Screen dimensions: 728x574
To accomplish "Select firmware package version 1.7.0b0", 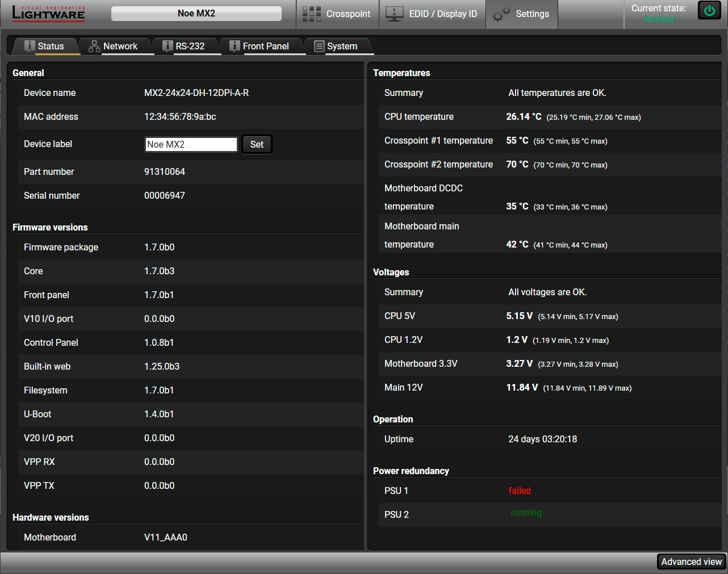I will (160, 247).
